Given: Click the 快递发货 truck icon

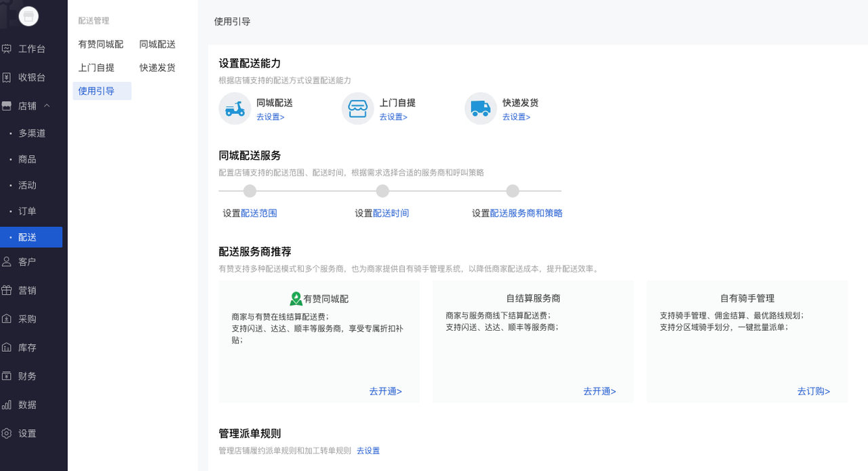Looking at the screenshot, I should click(x=481, y=108).
